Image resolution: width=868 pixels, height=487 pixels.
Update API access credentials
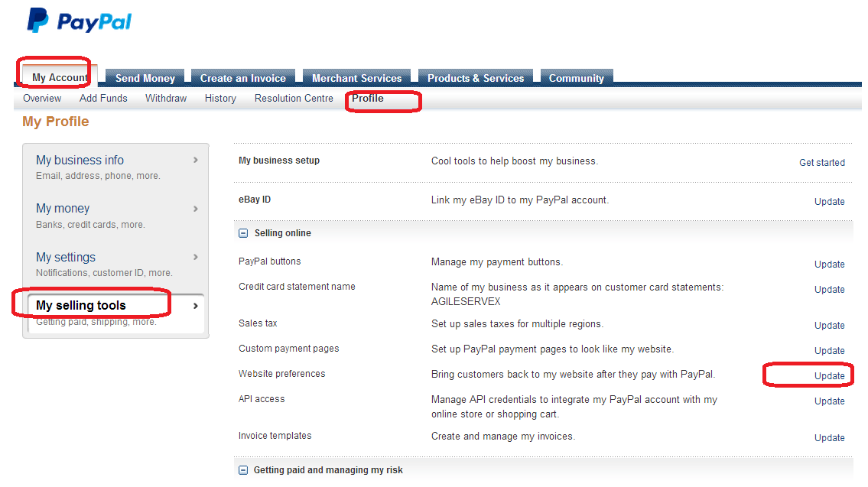[829, 401]
